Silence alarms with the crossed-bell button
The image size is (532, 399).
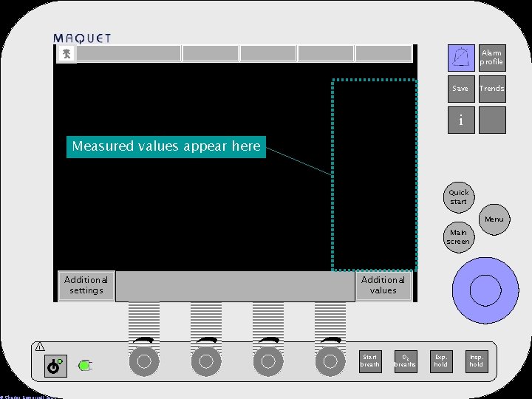click(461, 58)
